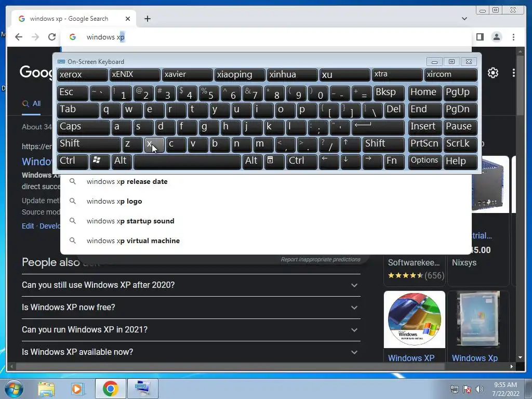Open the tab search chevron in Chrome
Viewport: 532px width, 399px height.
(464, 19)
